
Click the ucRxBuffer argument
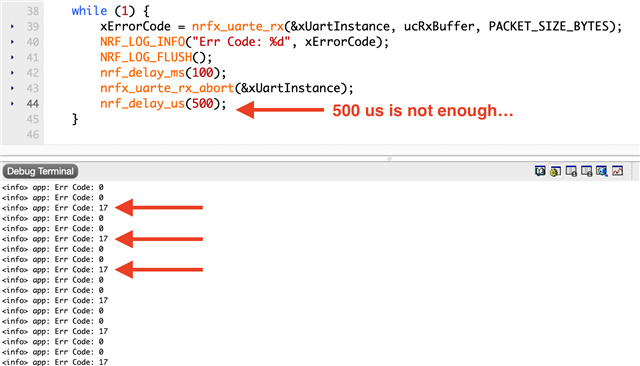click(439, 27)
